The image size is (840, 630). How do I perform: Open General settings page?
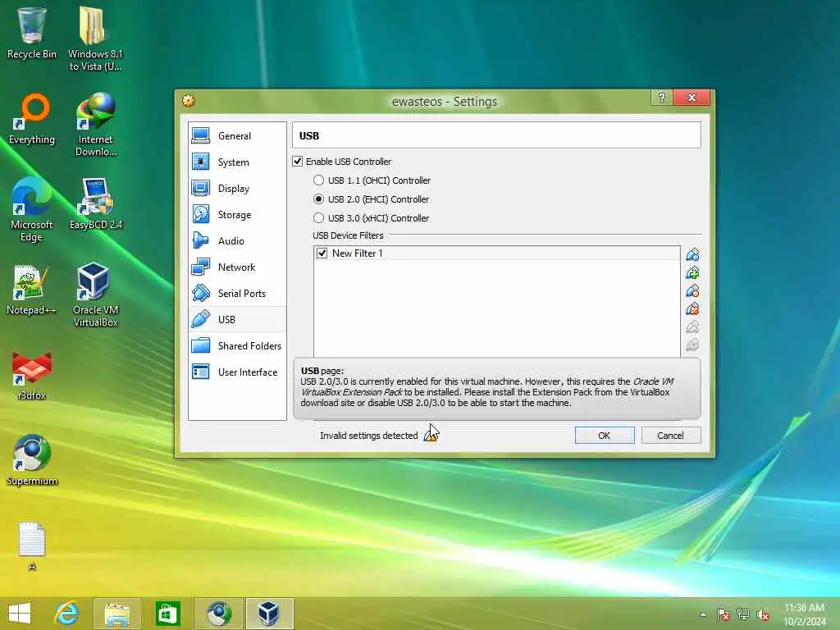coord(237,135)
